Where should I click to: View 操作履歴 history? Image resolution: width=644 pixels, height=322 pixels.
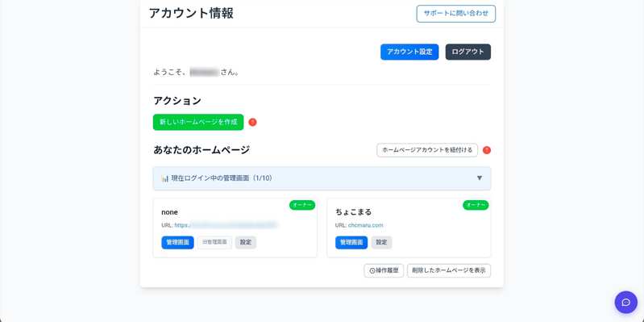(x=384, y=270)
